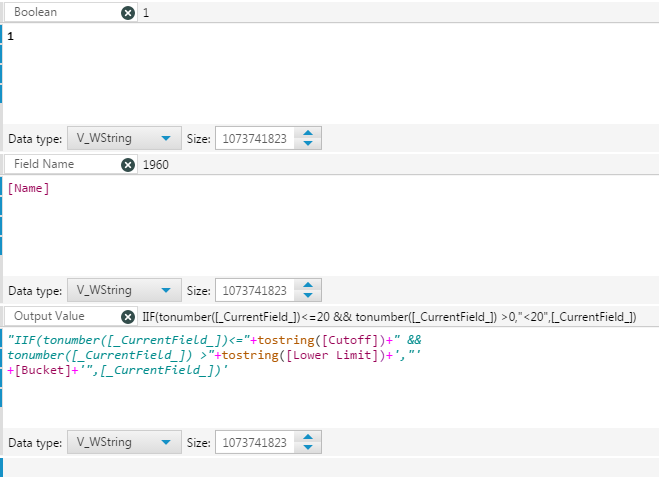Decrease Size value under Field Name expression
Screen dimensions: 659x477
(x=308, y=295)
